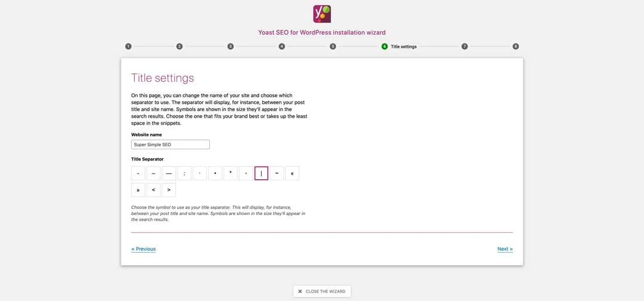This screenshot has width=644, height=301.
Task: Jump to wizard step 4
Action: [x=281, y=47]
